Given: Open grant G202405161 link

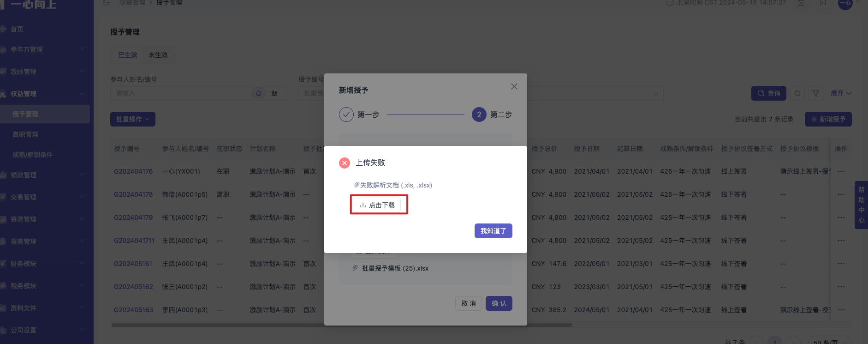Looking at the screenshot, I should coord(133,264).
